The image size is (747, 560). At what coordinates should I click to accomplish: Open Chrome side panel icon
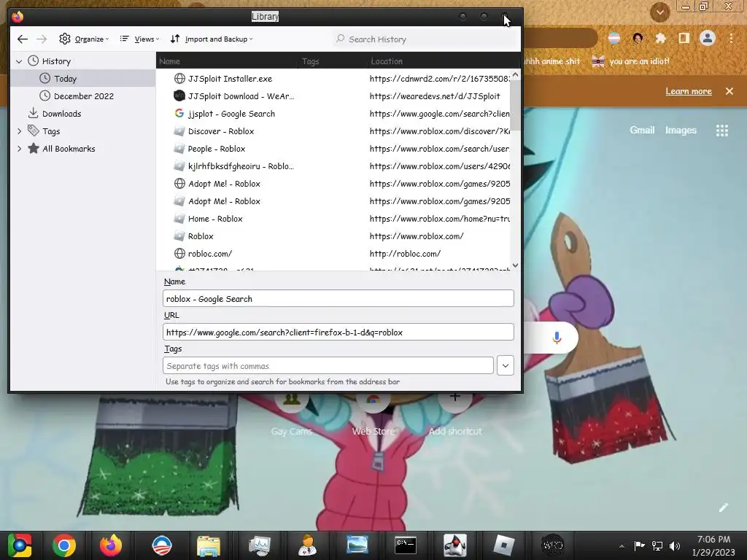pos(684,38)
